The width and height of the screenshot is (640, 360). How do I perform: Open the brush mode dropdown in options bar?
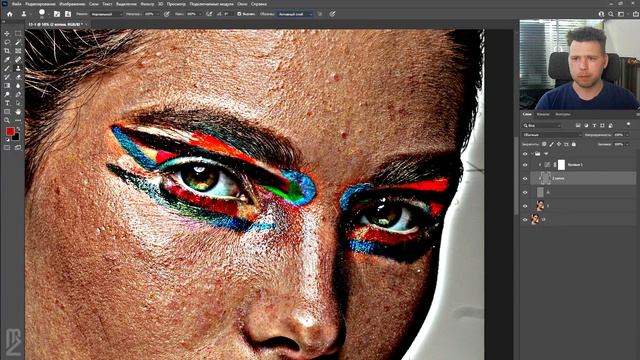point(106,14)
